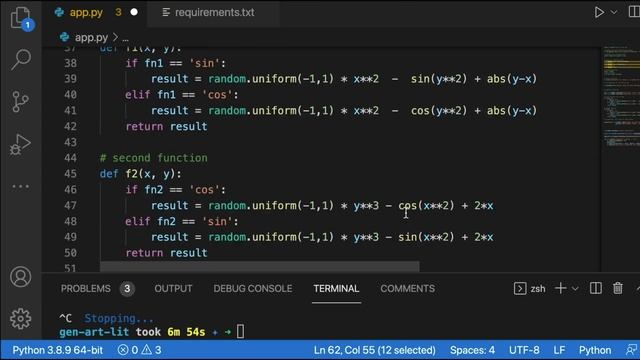This screenshot has height=360, width=640.
Task: Open the DEBUG CONSOLE panel tab
Action: coord(253,289)
